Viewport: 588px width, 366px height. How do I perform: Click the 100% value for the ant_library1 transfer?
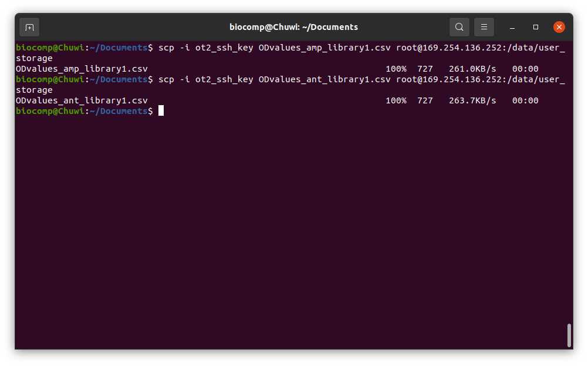tap(396, 100)
